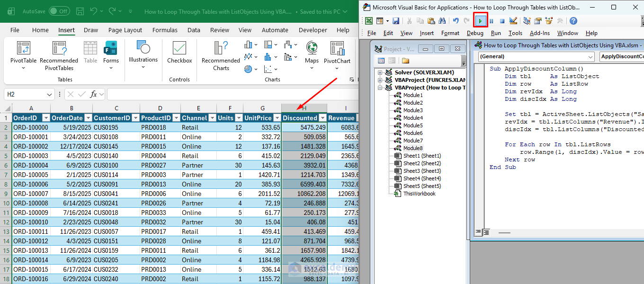The width and height of the screenshot is (644, 284).
Task: Click Recommended PivotTables in the ribbon
Action: pos(59,55)
